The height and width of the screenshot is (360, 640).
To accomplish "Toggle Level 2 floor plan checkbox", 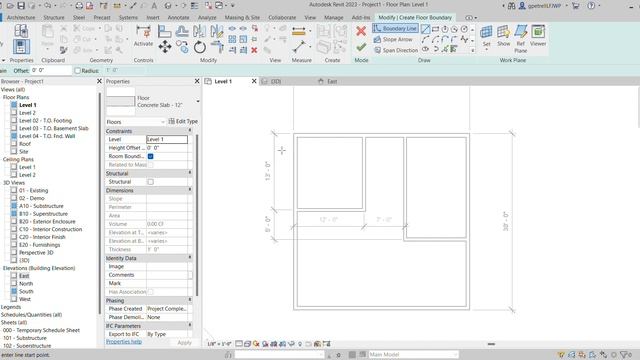I will 14,112.
